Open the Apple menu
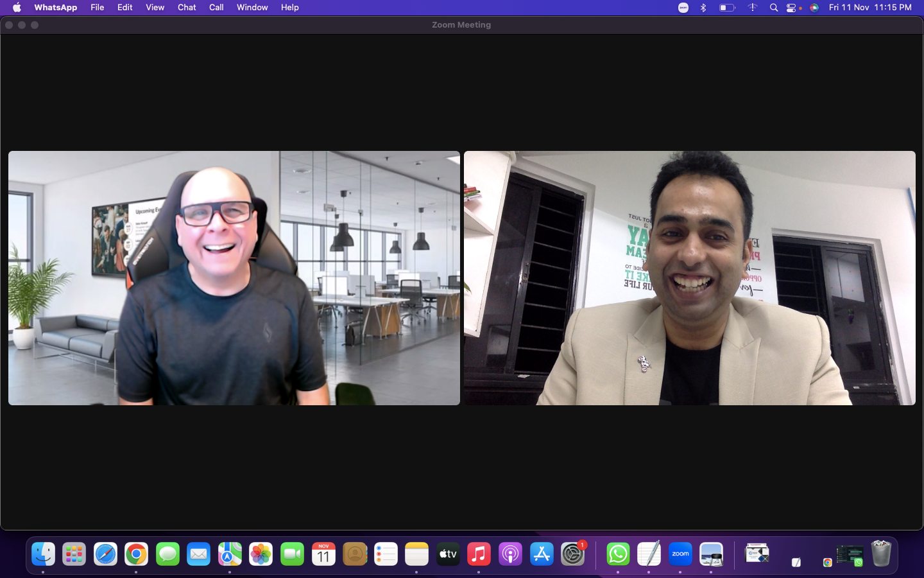Viewport: 924px width, 578px height. click(17, 8)
